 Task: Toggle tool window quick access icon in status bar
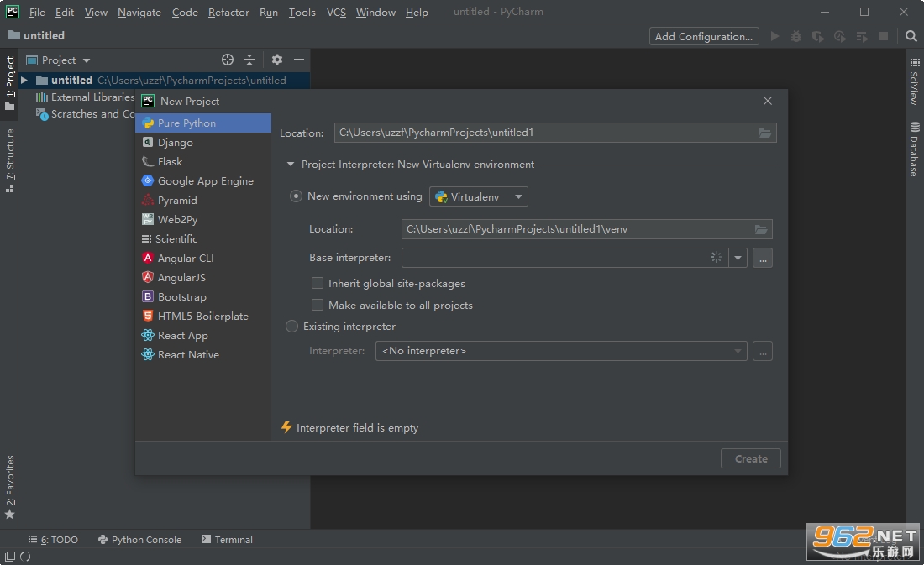point(10,556)
